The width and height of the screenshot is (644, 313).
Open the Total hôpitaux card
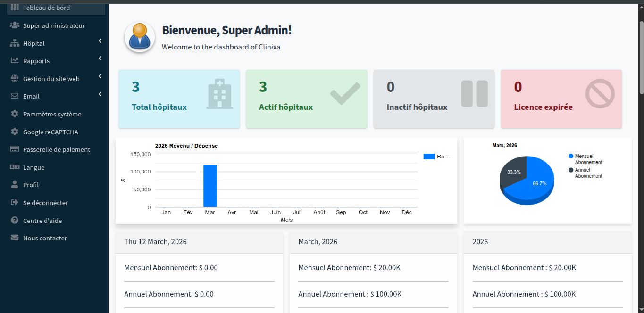[x=179, y=99]
